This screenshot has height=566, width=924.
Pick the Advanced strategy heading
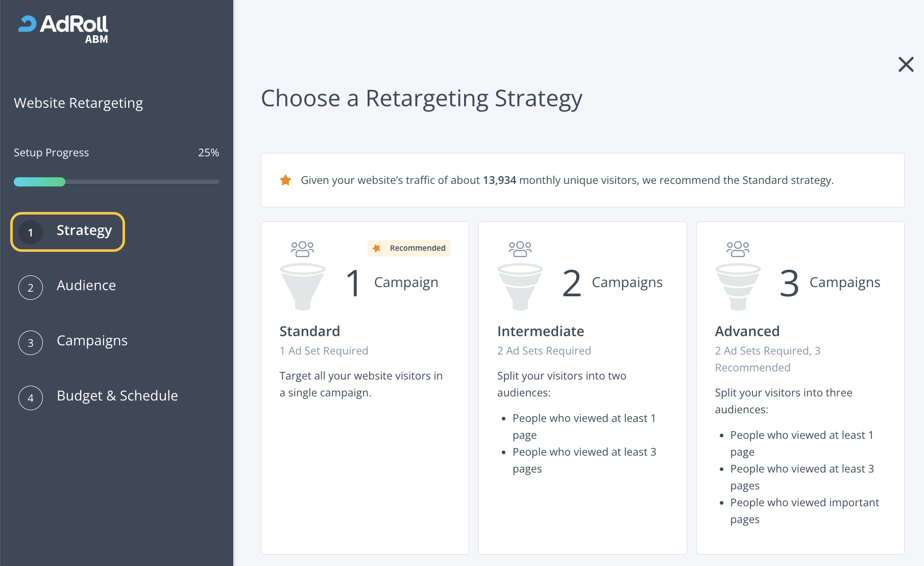click(747, 332)
